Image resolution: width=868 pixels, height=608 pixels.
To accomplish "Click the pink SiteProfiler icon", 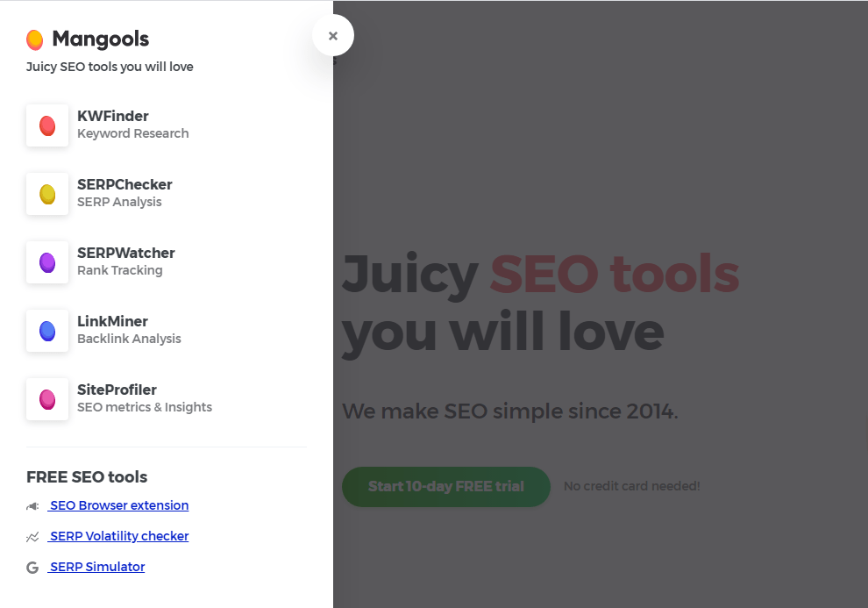I will point(47,399).
